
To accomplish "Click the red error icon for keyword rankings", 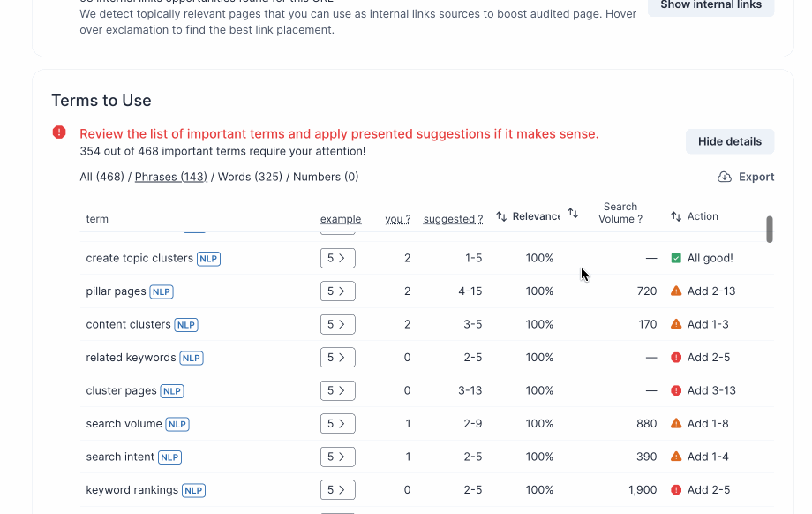I will (676, 490).
